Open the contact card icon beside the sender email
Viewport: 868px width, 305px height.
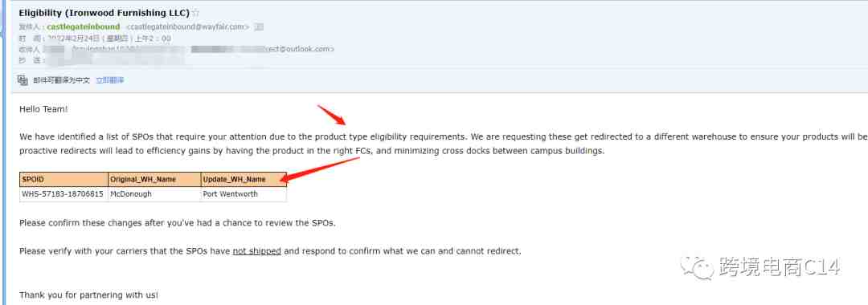259,26
